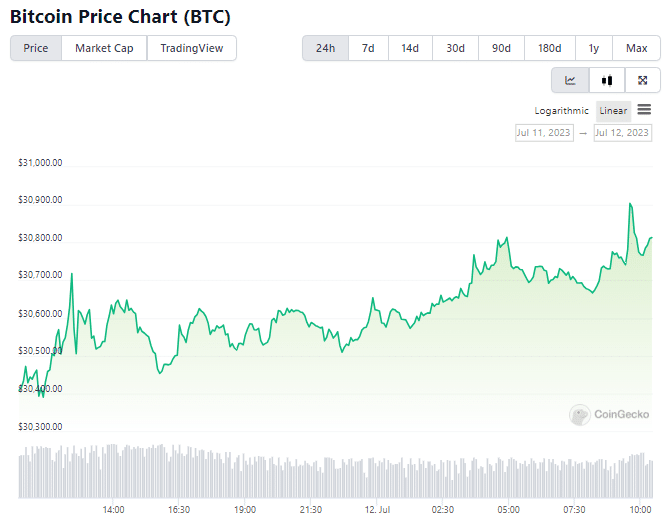Click the 180d range button

[x=549, y=48]
